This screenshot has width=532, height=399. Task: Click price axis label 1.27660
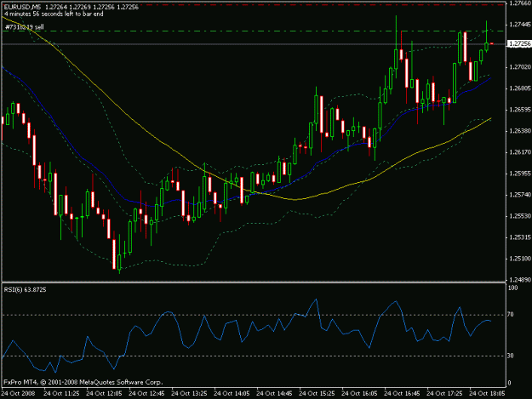(x=520, y=3)
